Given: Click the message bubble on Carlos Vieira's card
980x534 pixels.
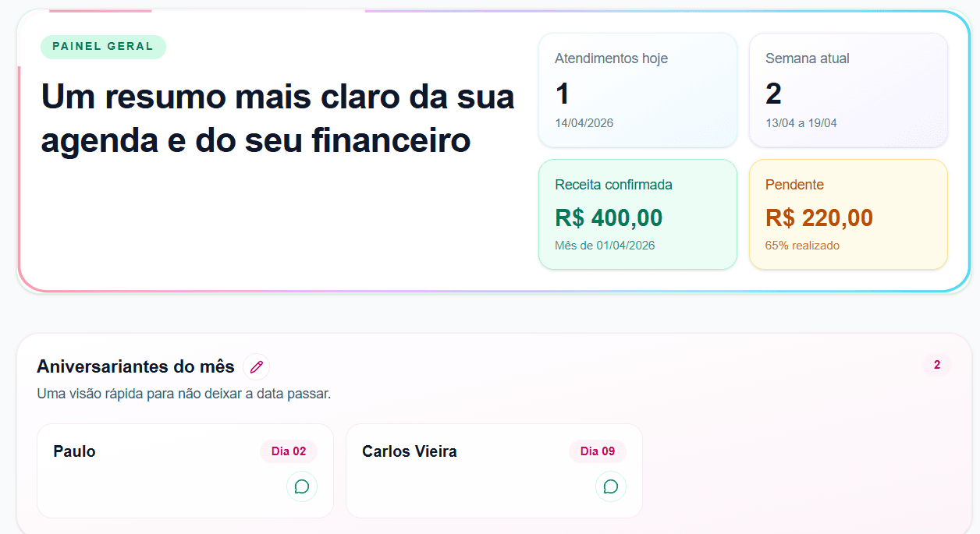Looking at the screenshot, I should [x=611, y=486].
